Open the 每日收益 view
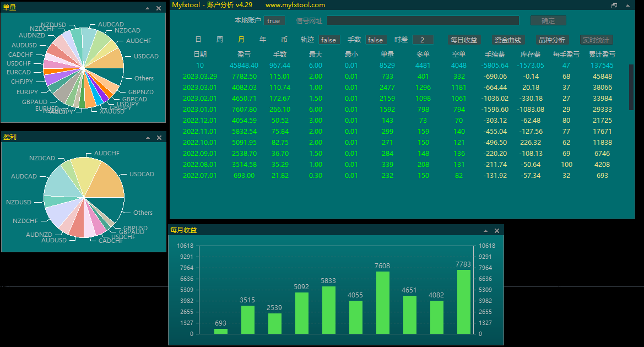Screen dimensions: 644x347 [x=464, y=40]
